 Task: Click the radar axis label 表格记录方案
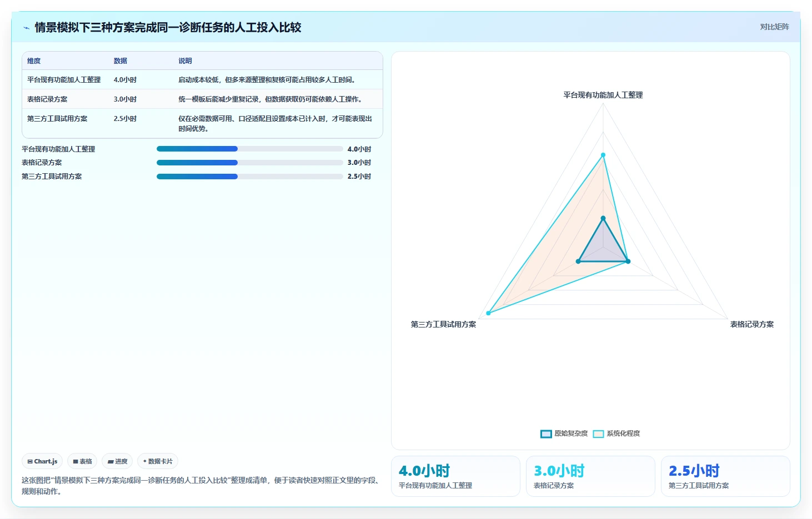(x=752, y=324)
